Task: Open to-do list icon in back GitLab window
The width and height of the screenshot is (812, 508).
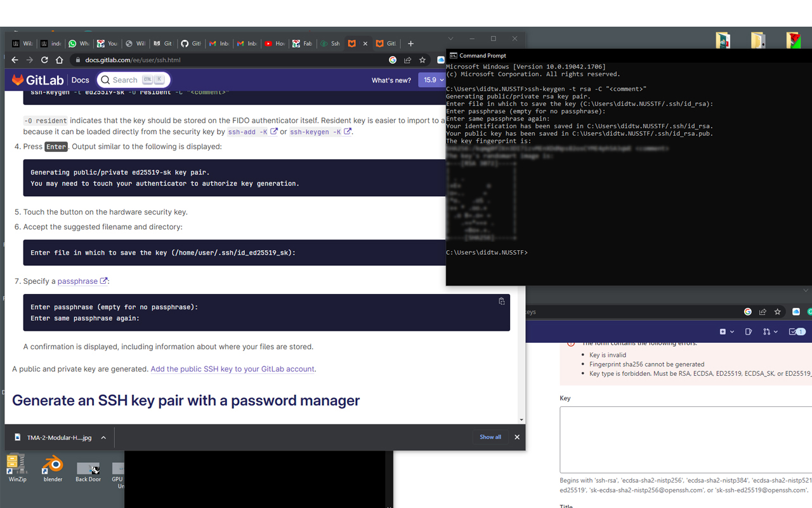Action: click(797, 331)
